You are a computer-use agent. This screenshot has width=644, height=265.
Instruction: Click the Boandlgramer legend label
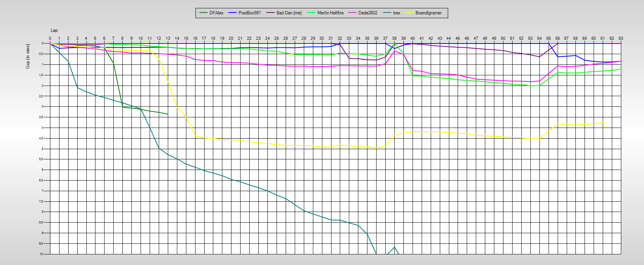(428, 13)
